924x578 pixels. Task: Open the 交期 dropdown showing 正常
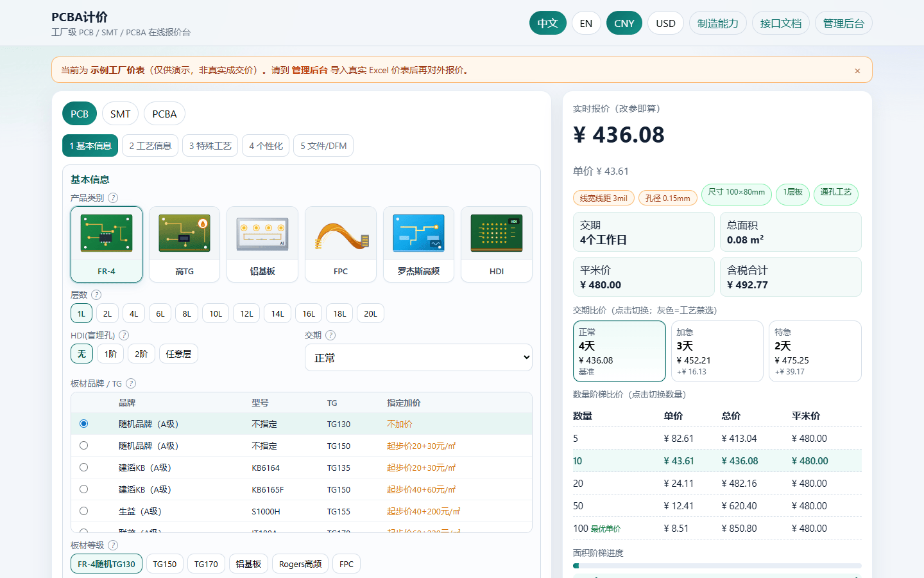click(418, 358)
